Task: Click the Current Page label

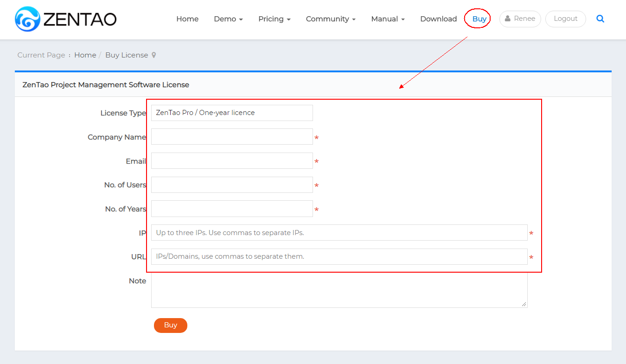Action: point(41,55)
